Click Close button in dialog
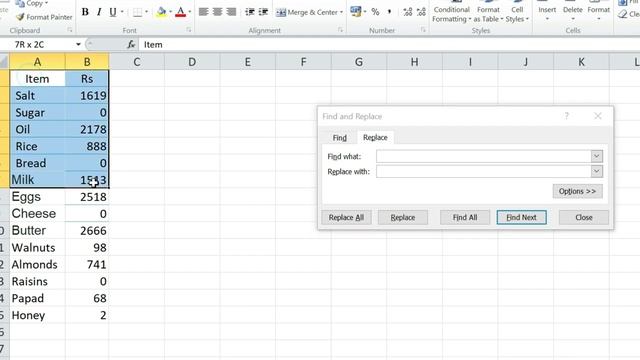The image size is (640, 360). [584, 218]
